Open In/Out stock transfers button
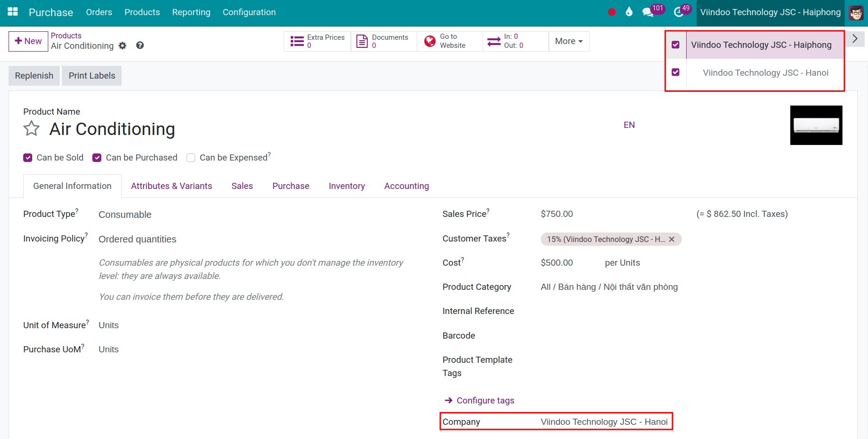The image size is (868, 439). click(516, 41)
